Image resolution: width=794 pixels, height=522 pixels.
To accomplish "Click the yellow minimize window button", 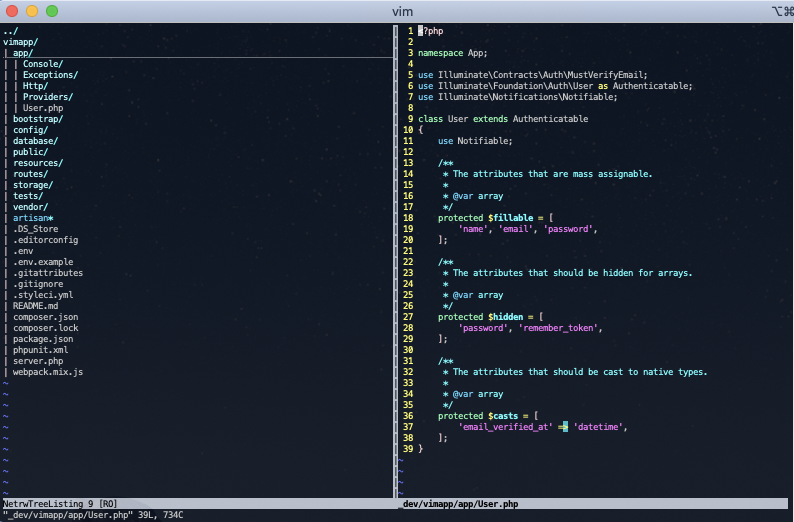I will click(x=32, y=11).
